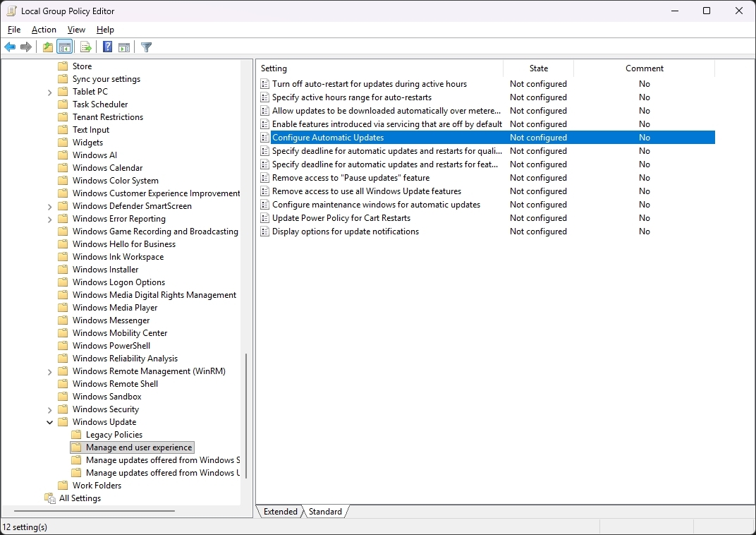Select the Manage end user experience folder
The height and width of the screenshot is (535, 756).
click(x=139, y=447)
